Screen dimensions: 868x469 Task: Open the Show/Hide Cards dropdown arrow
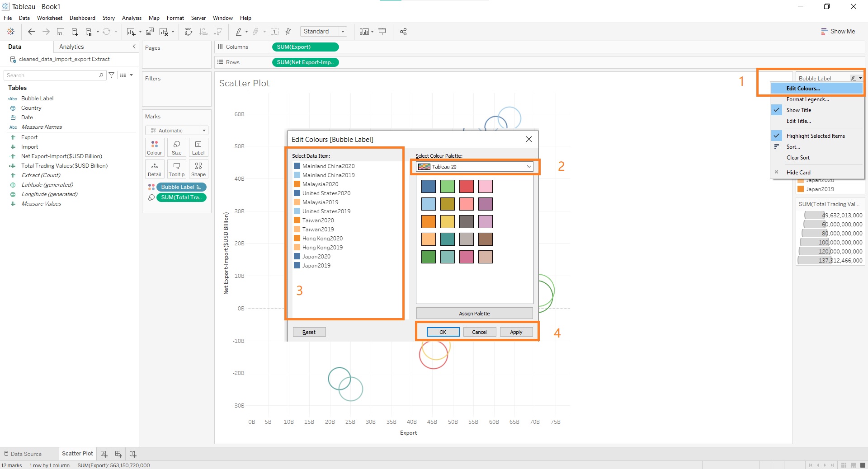point(372,32)
